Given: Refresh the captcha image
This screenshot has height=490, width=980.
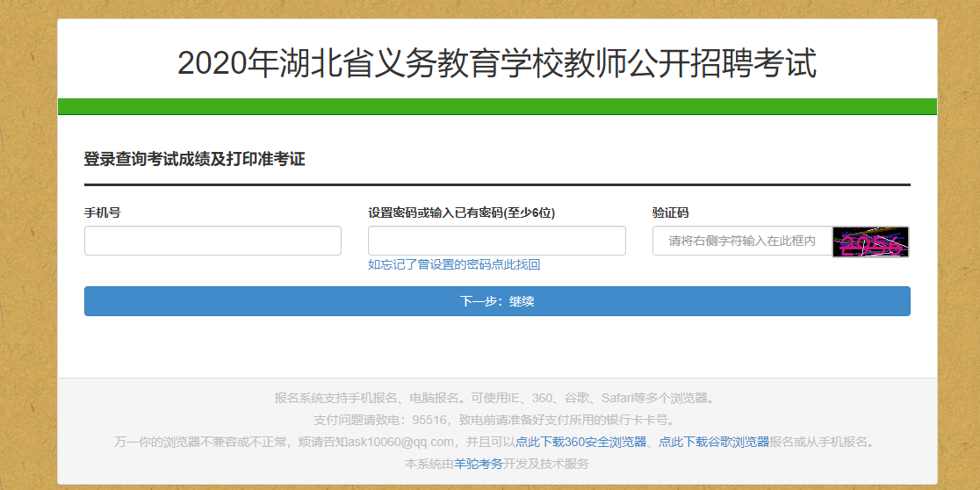Looking at the screenshot, I should (870, 241).
